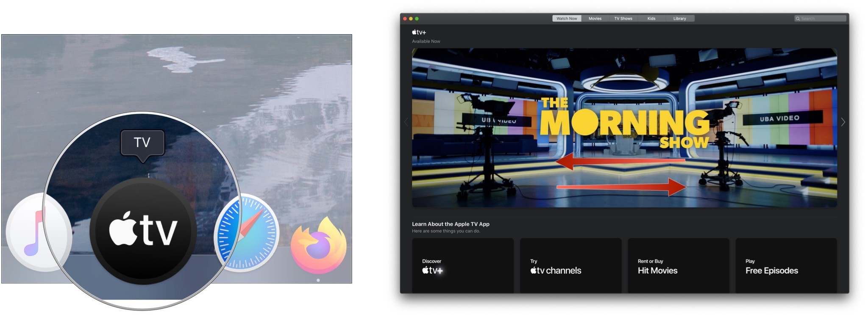Click the green full-screen window button

pyautogui.click(x=417, y=19)
